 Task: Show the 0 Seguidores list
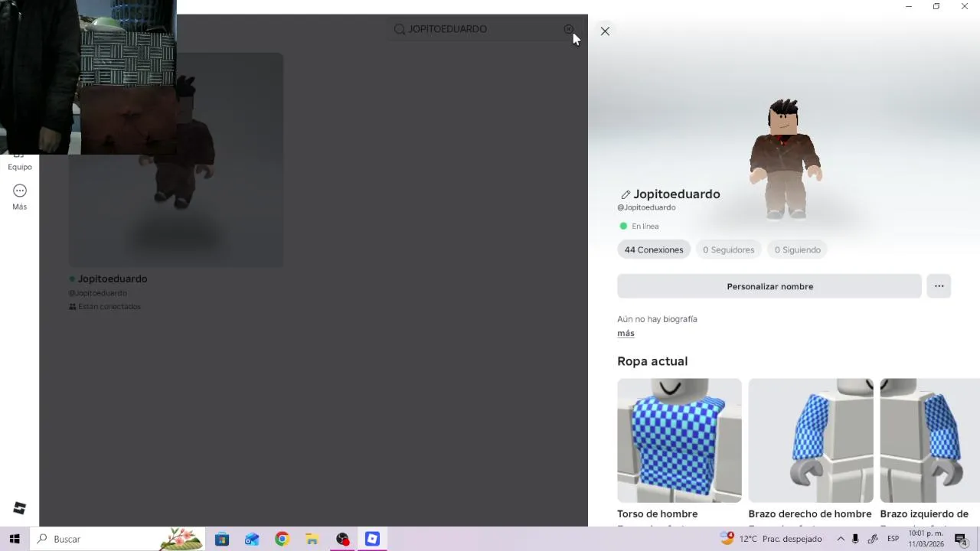coord(728,249)
